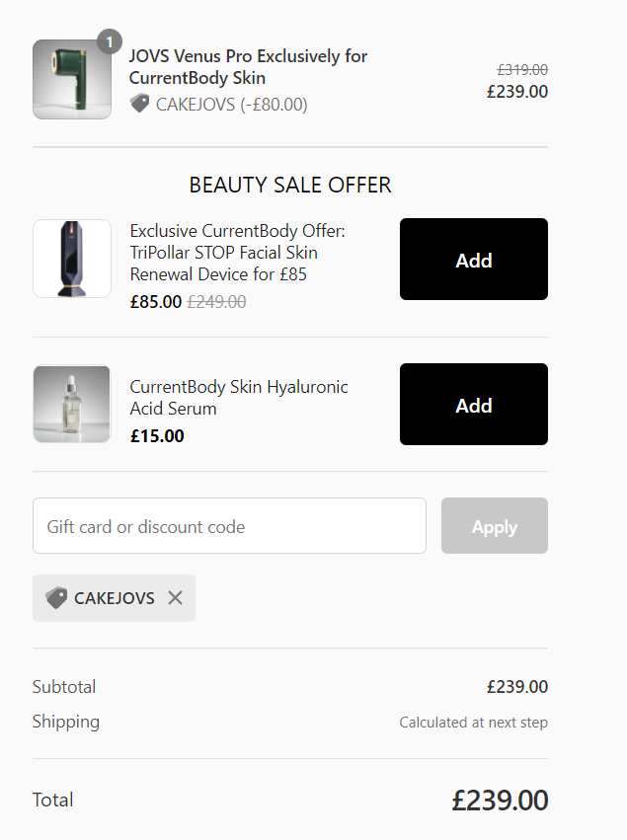Click the Calculated at next step shipping text

point(473,723)
